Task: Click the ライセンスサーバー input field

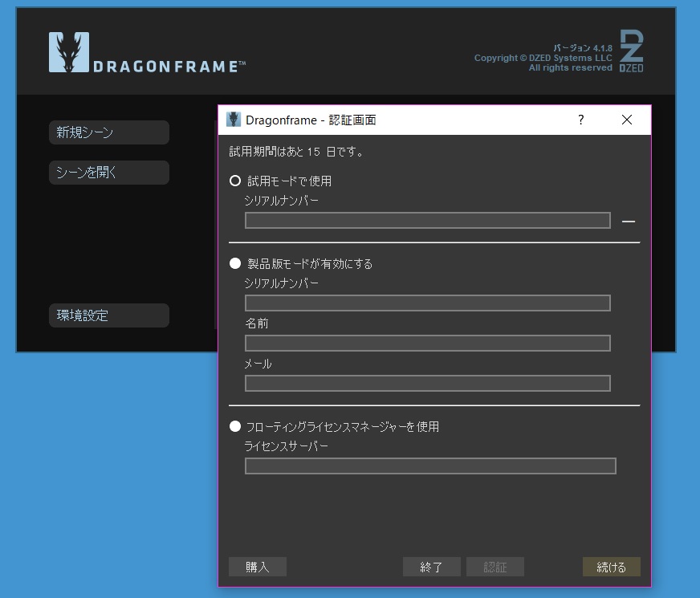Action: pyautogui.click(x=430, y=466)
